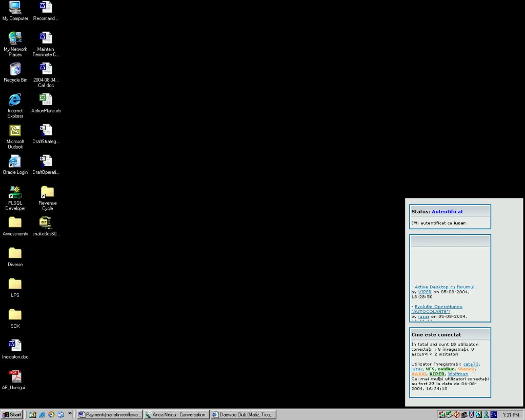Select the Indicatori.doc Word document

(15, 346)
